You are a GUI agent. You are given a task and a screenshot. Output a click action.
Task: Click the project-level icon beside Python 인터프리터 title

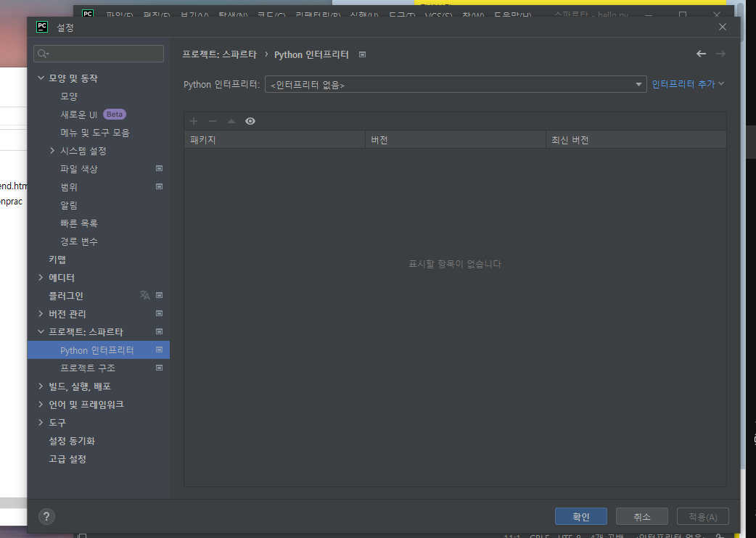click(363, 55)
